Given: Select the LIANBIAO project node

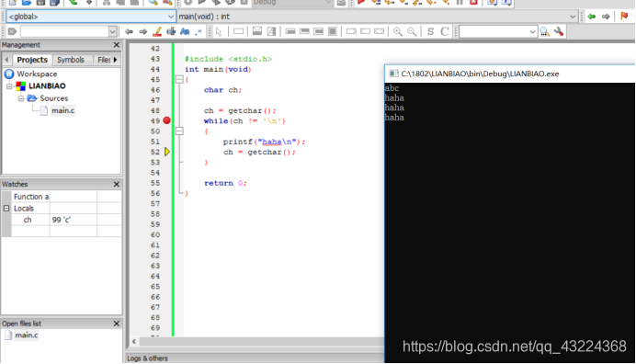Looking at the screenshot, I should 47,86.
